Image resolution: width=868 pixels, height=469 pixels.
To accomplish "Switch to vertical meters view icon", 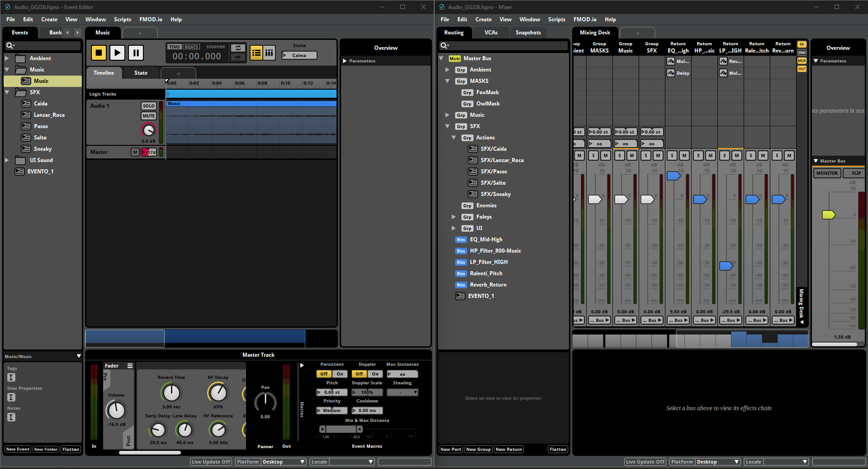I will point(269,53).
